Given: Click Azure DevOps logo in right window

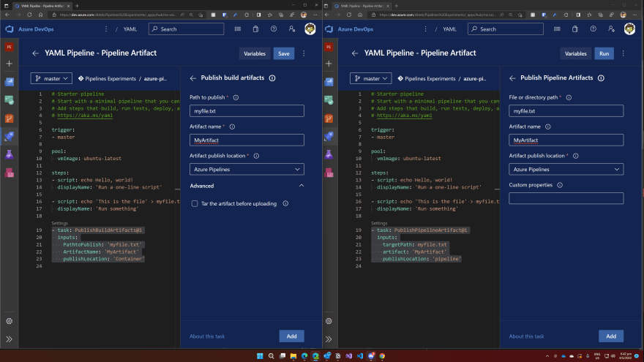Looking at the screenshot, I should (329, 29).
